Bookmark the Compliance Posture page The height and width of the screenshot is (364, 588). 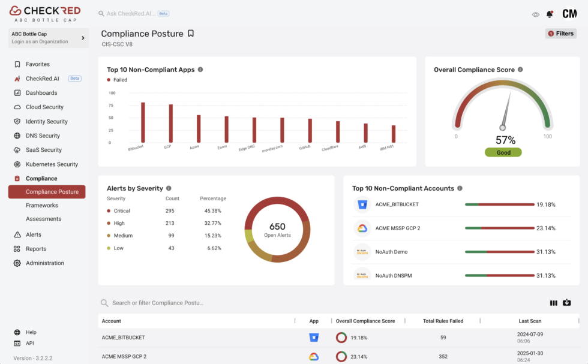coord(191,34)
